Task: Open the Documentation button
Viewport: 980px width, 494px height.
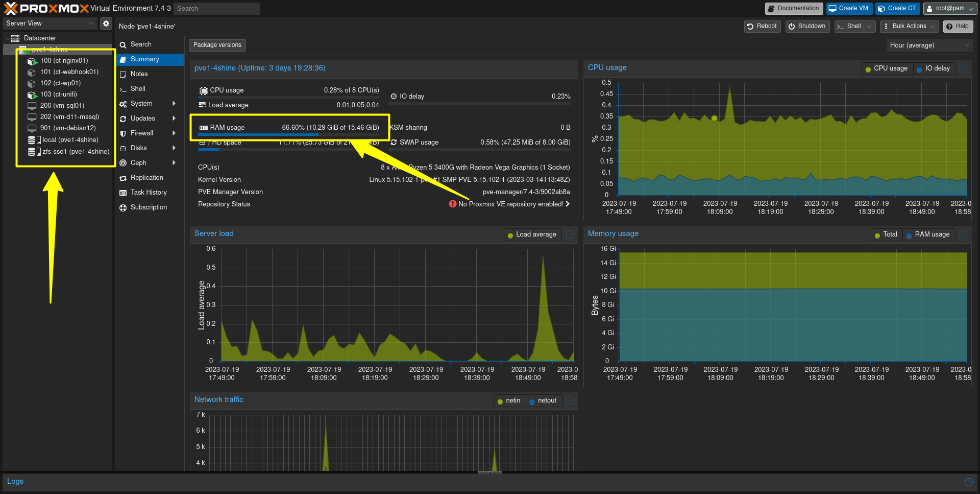Action: (794, 9)
